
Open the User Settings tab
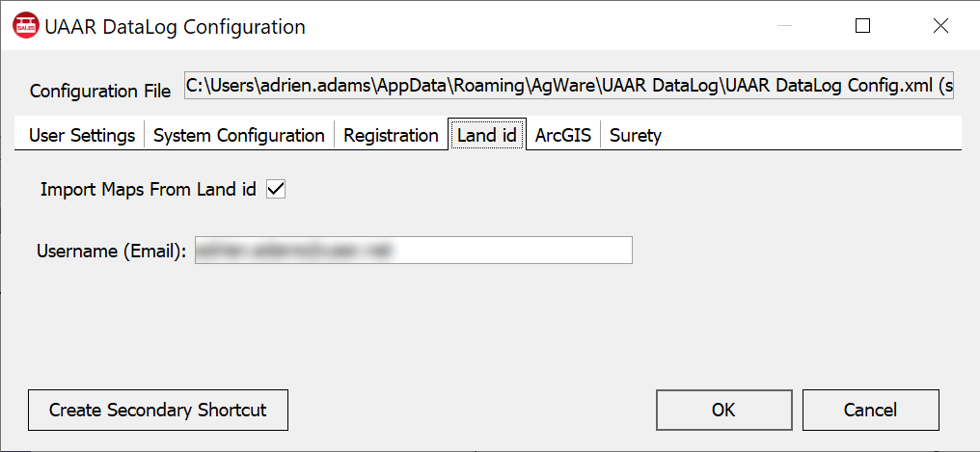click(82, 135)
